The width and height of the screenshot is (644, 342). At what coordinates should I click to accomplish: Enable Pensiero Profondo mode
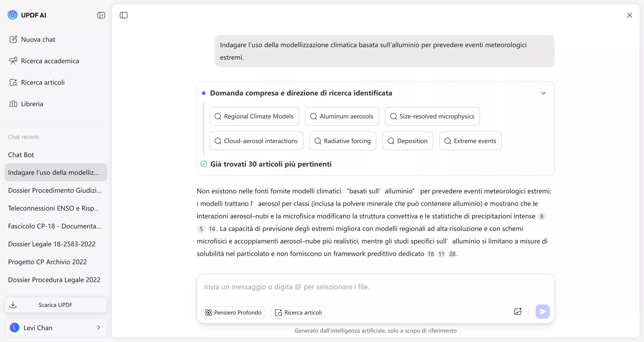(233, 312)
